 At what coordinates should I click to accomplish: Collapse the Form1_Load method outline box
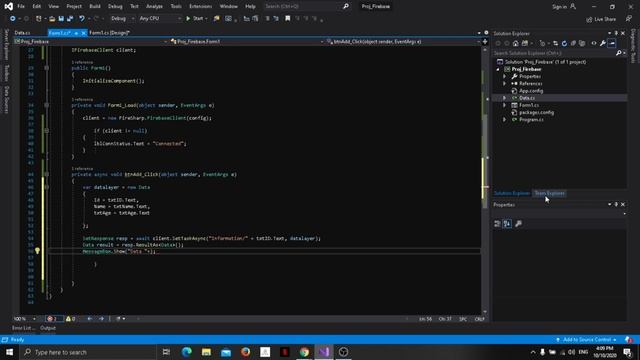47,105
